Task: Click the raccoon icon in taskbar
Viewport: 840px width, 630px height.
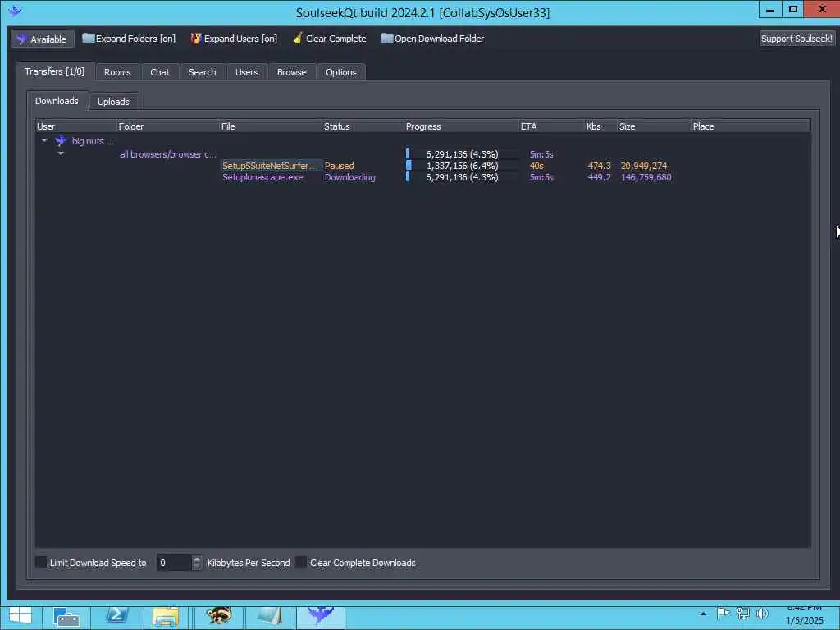Action: click(x=218, y=616)
